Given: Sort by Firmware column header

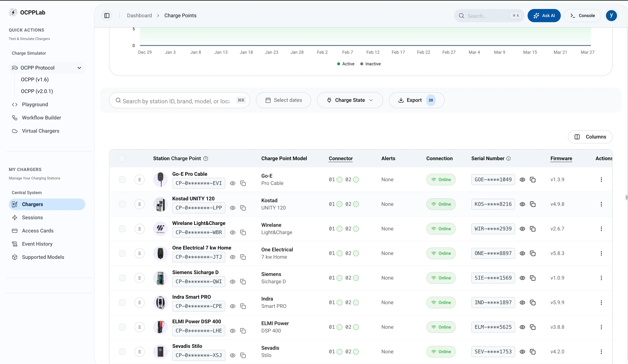Looking at the screenshot, I should [561, 159].
